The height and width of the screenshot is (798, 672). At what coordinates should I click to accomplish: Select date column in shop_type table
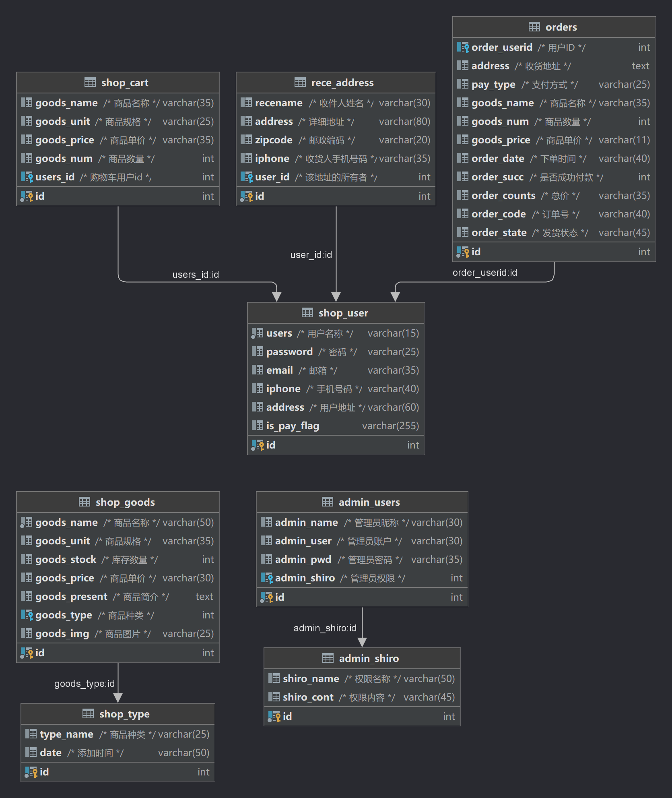(118, 753)
